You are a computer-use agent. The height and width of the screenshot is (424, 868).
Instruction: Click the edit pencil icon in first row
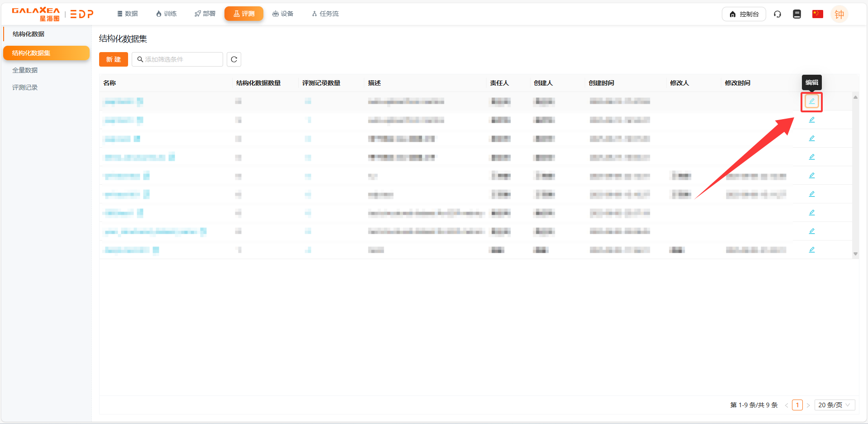tap(811, 101)
